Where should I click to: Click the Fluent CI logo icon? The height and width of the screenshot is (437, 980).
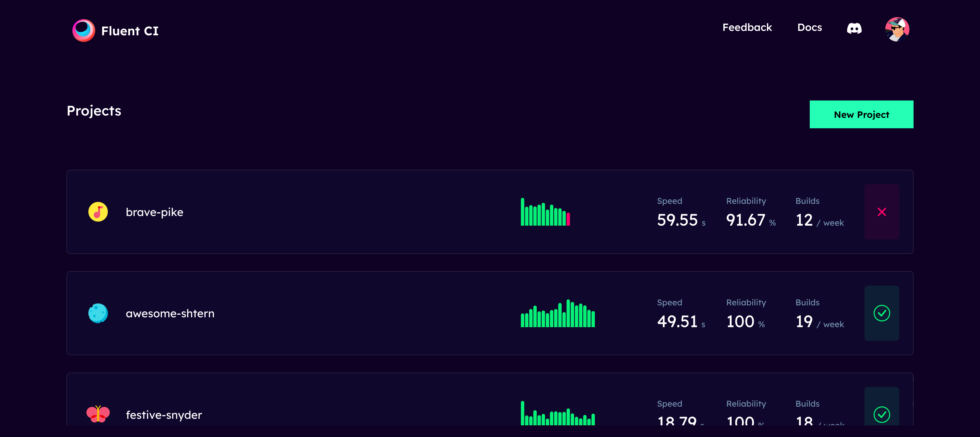click(x=84, y=30)
